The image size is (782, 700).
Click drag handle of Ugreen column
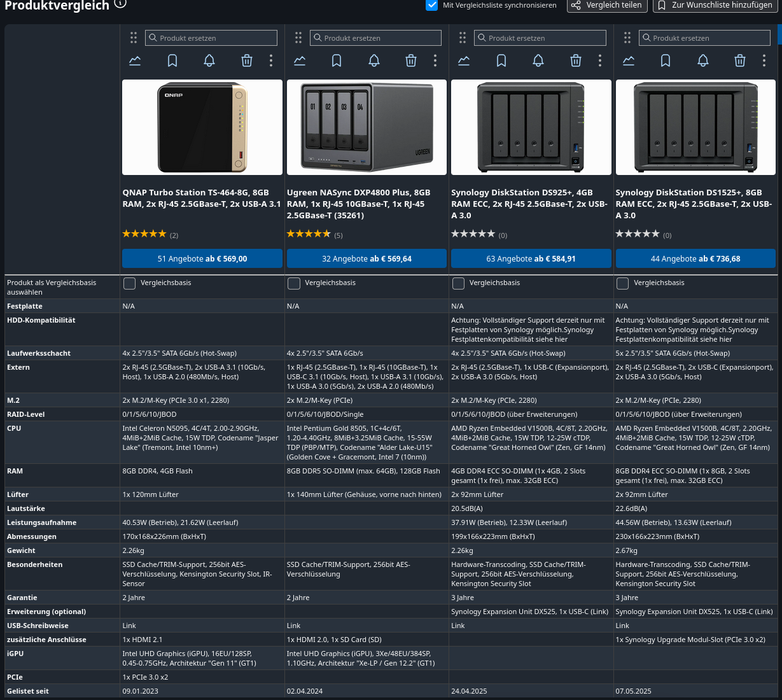pyautogui.click(x=298, y=38)
